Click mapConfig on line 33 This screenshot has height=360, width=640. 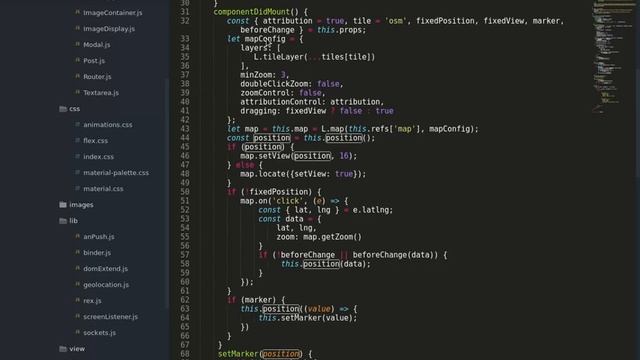(x=265, y=39)
